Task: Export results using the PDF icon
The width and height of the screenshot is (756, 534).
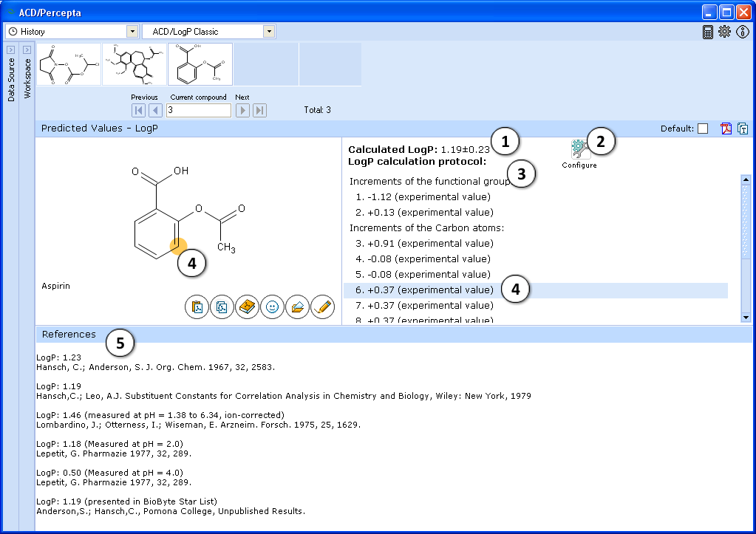Action: [726, 129]
